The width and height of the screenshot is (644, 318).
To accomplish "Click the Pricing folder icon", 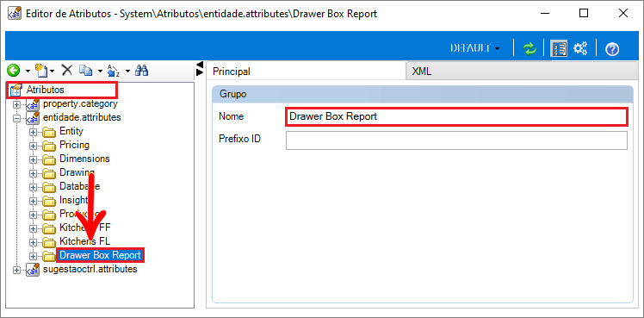I will [x=49, y=146].
